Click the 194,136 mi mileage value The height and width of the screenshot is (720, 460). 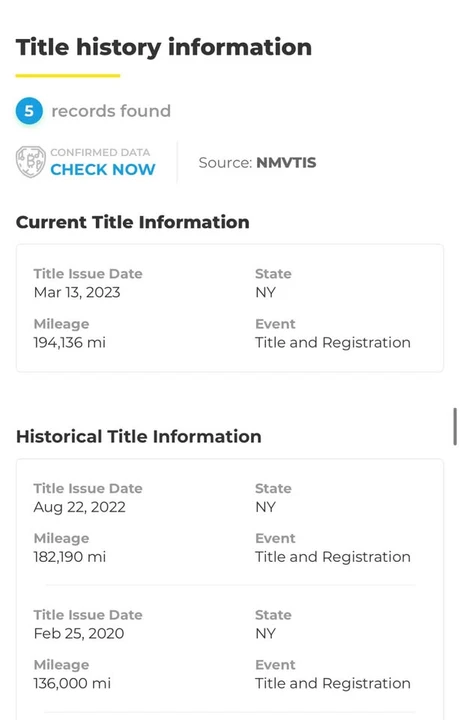point(70,343)
